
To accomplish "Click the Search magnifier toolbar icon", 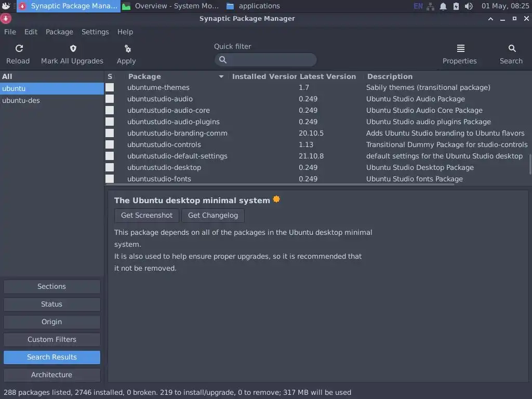I will tap(512, 48).
